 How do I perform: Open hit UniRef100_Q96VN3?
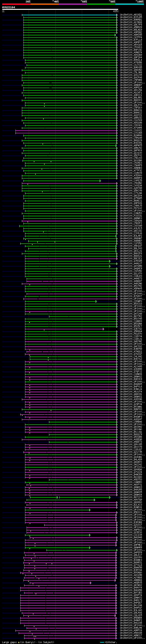click(x=131, y=70)
